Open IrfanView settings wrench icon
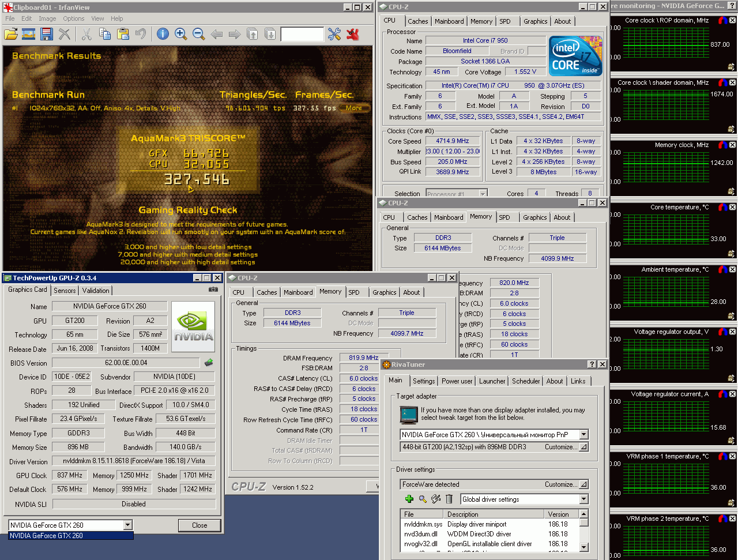The width and height of the screenshot is (738, 560). pyautogui.click(x=334, y=34)
